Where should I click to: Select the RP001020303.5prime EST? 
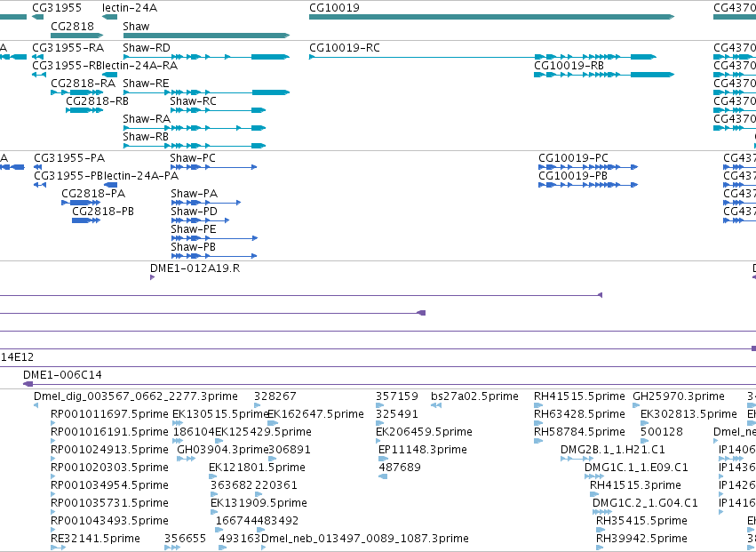(x=53, y=476)
